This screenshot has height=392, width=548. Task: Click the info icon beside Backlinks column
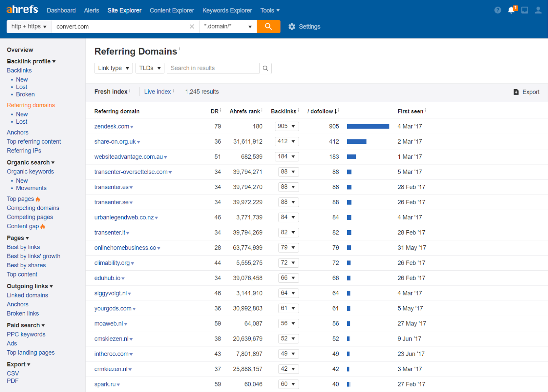click(x=298, y=110)
